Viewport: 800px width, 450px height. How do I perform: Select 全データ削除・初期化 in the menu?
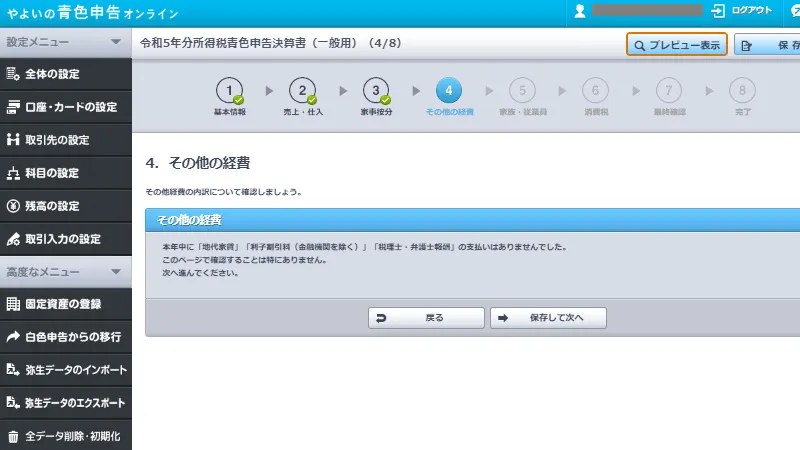pyautogui.click(x=66, y=436)
